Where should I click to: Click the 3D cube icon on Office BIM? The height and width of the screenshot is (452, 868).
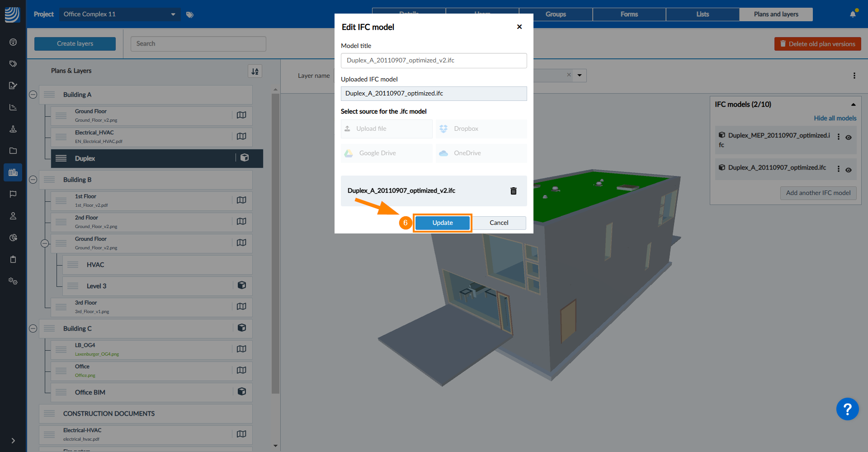[242, 391]
